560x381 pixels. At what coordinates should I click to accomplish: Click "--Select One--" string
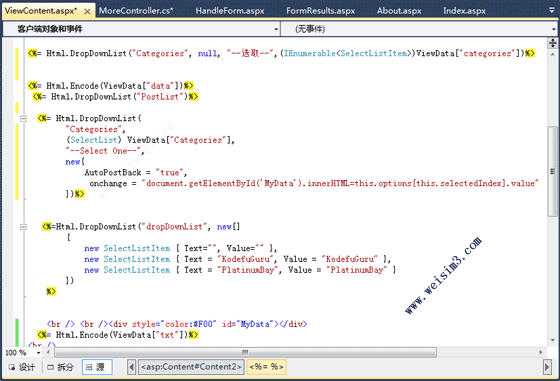point(103,151)
